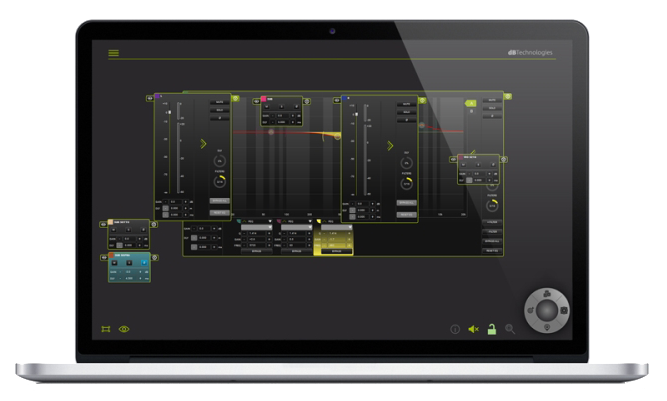Screen dimensions: 667x401
Task: Open gray selector bar in yellow highlighted filter
Action: coord(336,228)
